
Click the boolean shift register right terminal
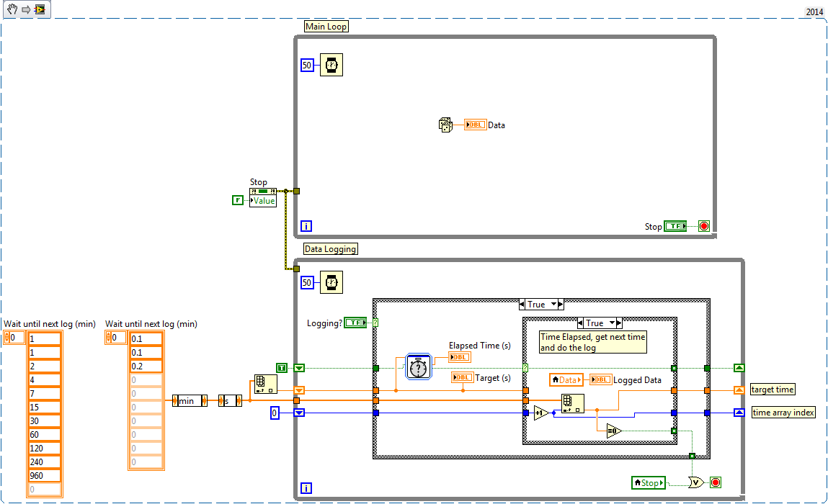tap(739, 368)
